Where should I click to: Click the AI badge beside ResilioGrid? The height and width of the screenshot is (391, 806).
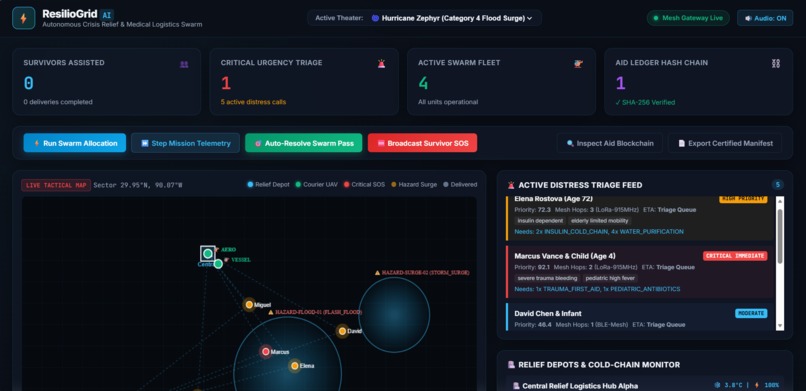[107, 15]
